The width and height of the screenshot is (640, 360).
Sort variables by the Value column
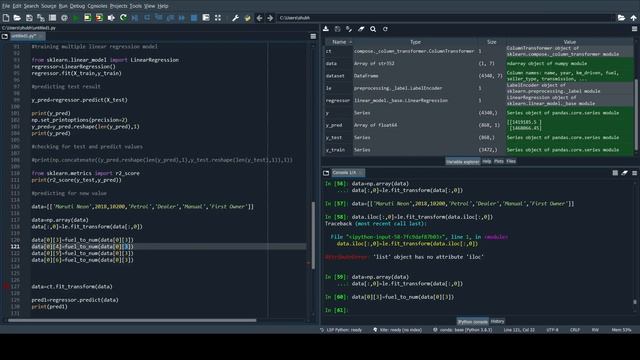pos(570,42)
